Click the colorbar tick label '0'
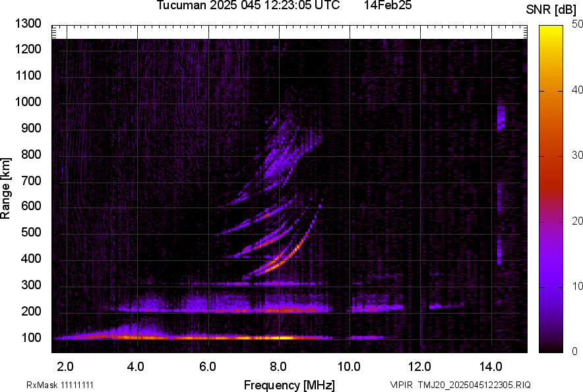 pyautogui.click(x=575, y=351)
